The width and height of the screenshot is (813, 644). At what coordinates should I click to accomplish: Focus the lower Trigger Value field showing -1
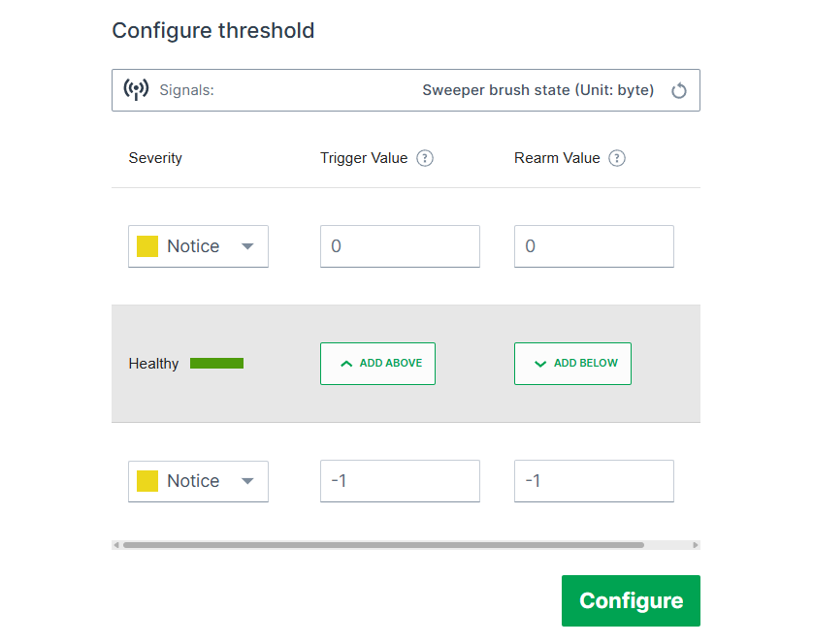click(x=400, y=481)
